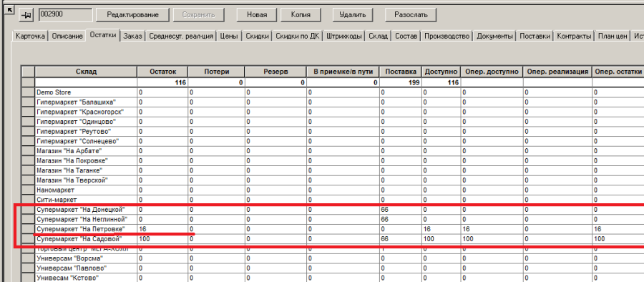Click the Резерв column header

pyautogui.click(x=275, y=72)
